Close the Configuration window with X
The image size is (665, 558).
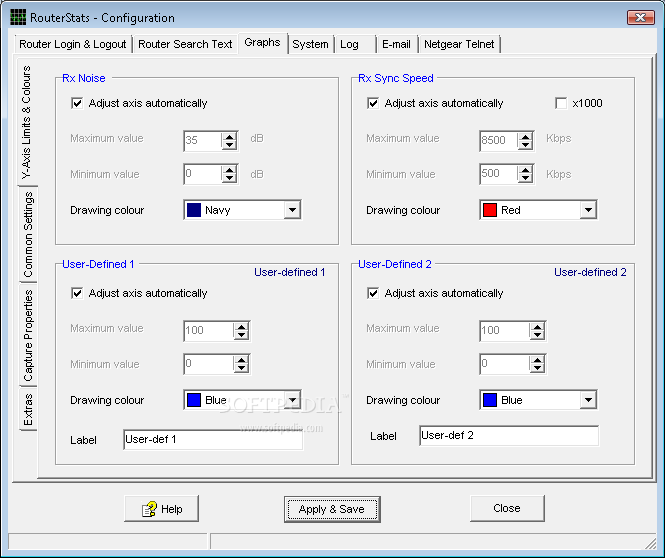click(640, 17)
